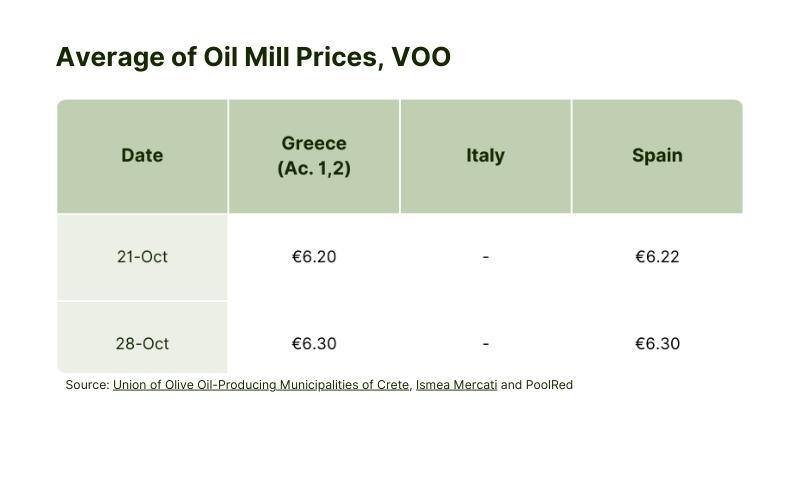800x500 pixels.
Task: Click the Date column header
Action: (142, 156)
